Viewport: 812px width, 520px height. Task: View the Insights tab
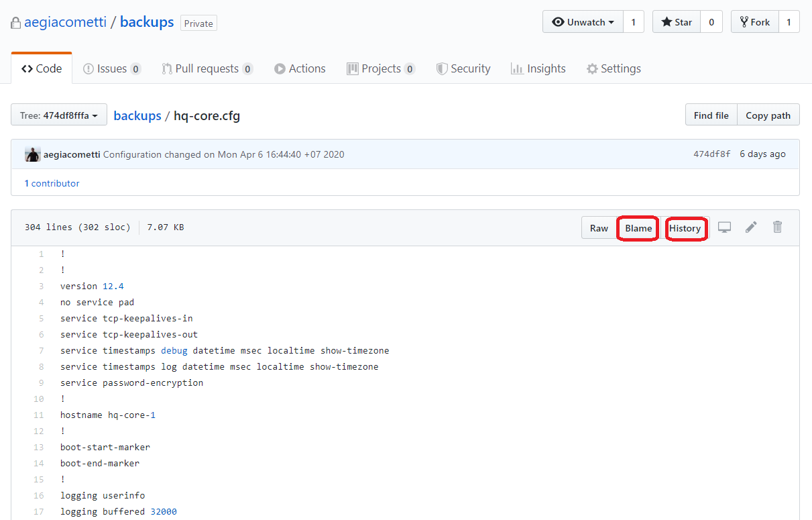[538, 68]
